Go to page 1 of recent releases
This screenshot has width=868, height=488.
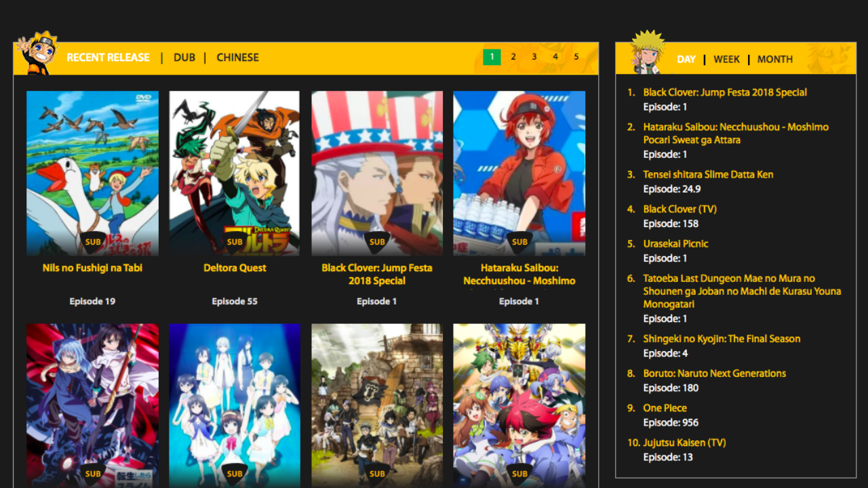pos(492,57)
